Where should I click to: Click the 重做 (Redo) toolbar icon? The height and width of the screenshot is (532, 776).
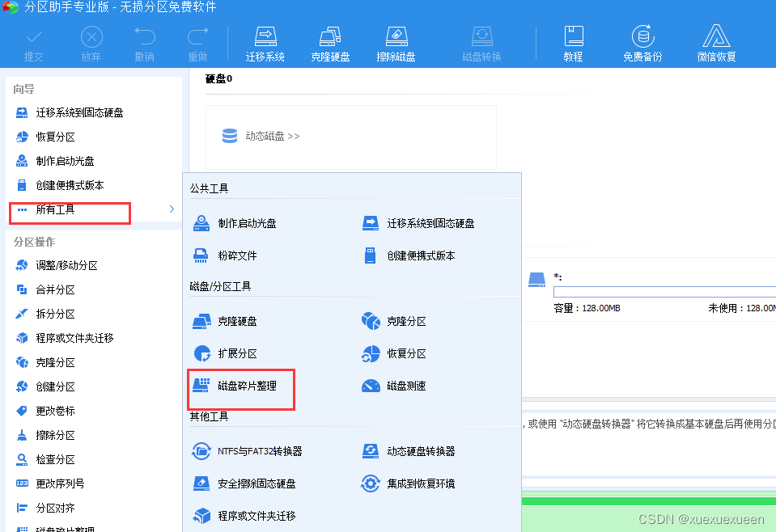click(x=197, y=37)
